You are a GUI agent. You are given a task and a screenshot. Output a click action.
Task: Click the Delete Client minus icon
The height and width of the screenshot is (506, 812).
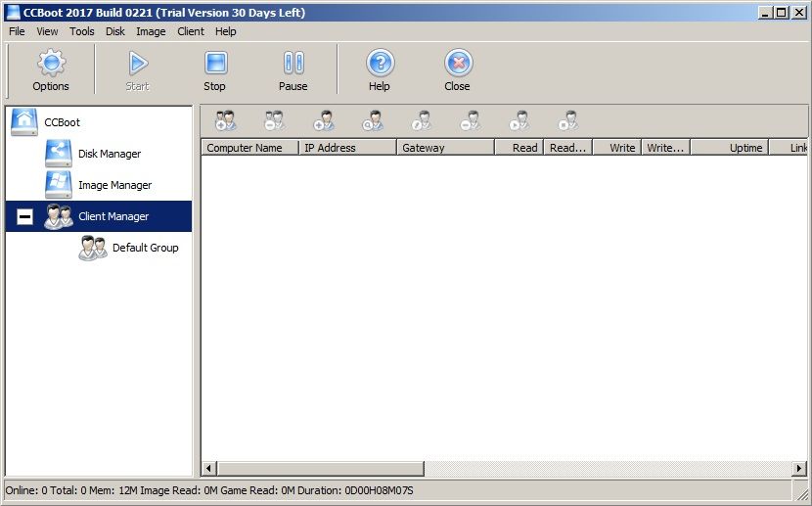471,120
